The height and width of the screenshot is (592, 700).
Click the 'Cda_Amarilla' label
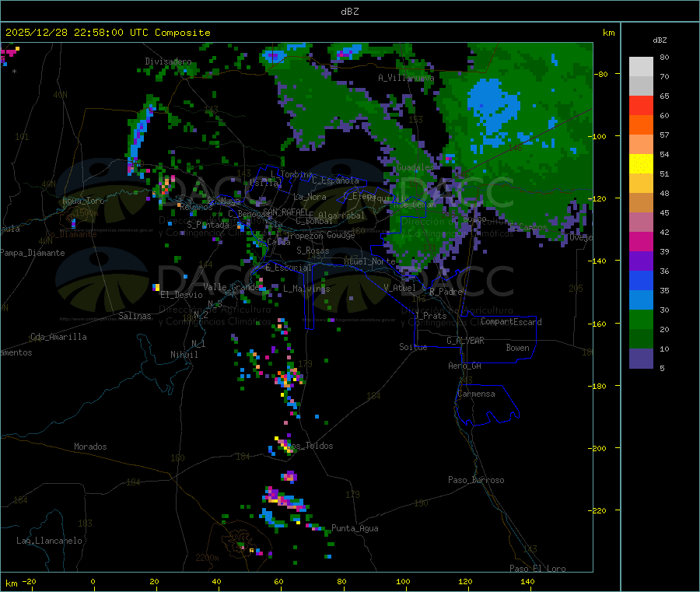[x=58, y=337]
